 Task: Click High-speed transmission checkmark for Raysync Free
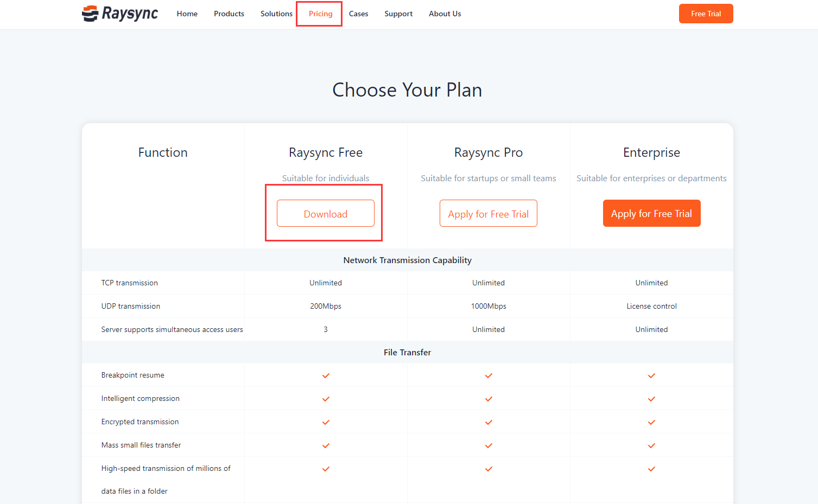pos(326,469)
